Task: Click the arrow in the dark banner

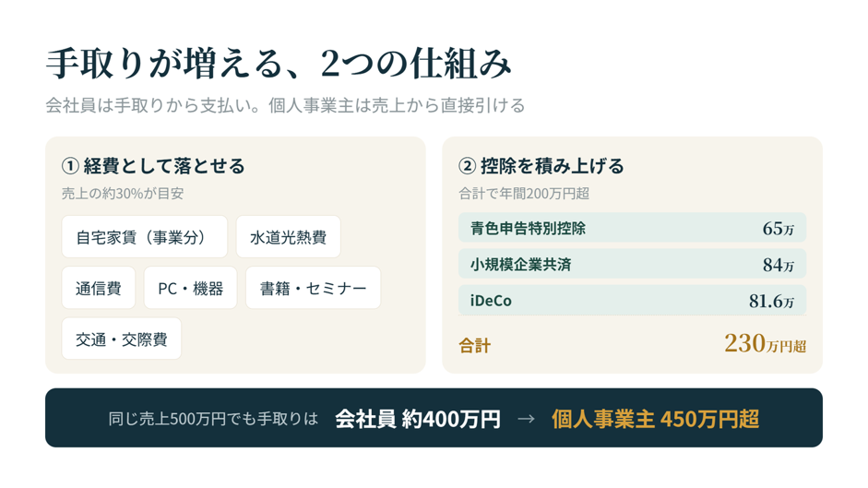Action: click(x=526, y=419)
